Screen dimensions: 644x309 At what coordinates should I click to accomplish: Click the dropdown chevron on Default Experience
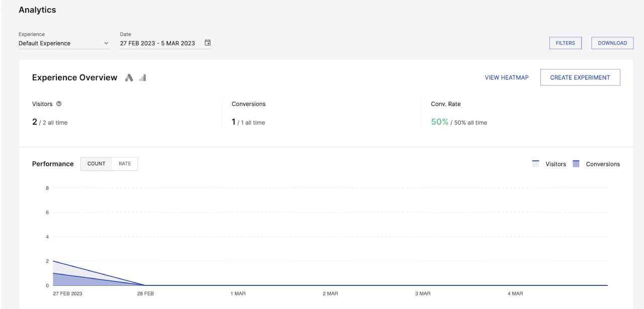click(x=106, y=43)
